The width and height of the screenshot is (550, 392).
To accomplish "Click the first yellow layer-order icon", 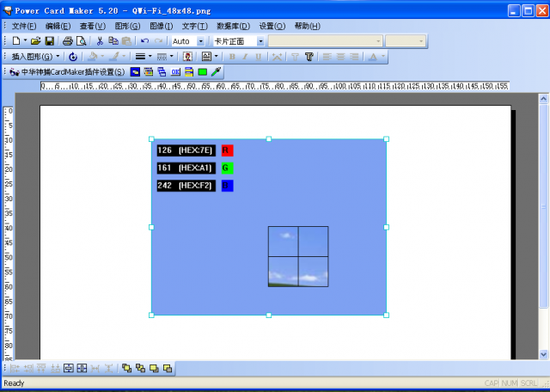I will 126,369.
